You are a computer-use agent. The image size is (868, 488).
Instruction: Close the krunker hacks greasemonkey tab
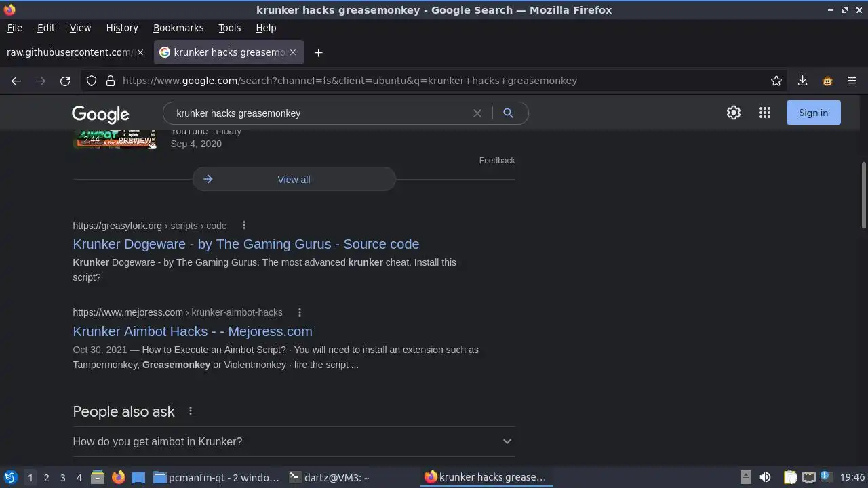(293, 52)
